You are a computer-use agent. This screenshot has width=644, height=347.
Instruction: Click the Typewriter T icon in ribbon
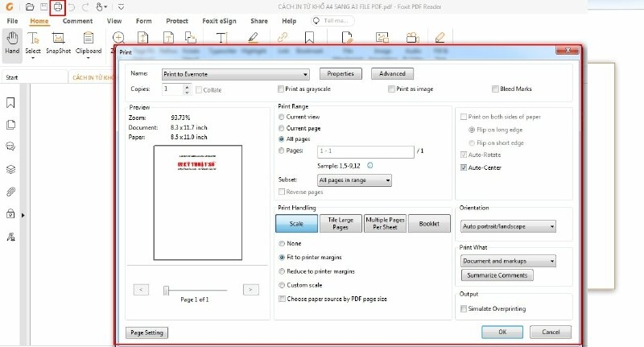(x=222, y=38)
